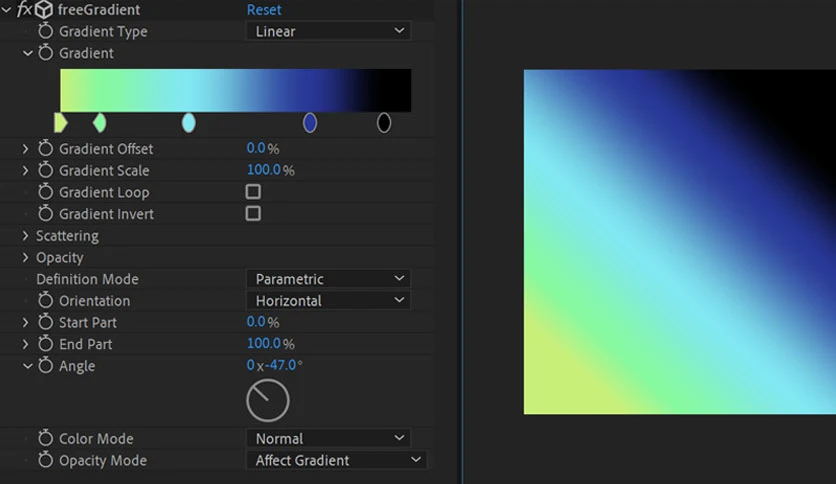Toggle the fx effect switch for freeGradient
The width and height of the screenshot is (836, 484).
(x=25, y=9)
